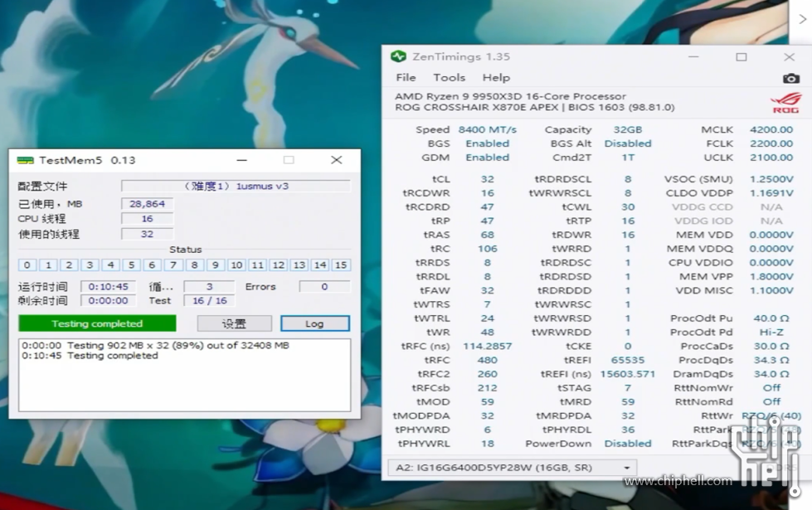This screenshot has height=510, width=812.
Task: Click the ZenTimings app logo icon
Action: point(398,56)
